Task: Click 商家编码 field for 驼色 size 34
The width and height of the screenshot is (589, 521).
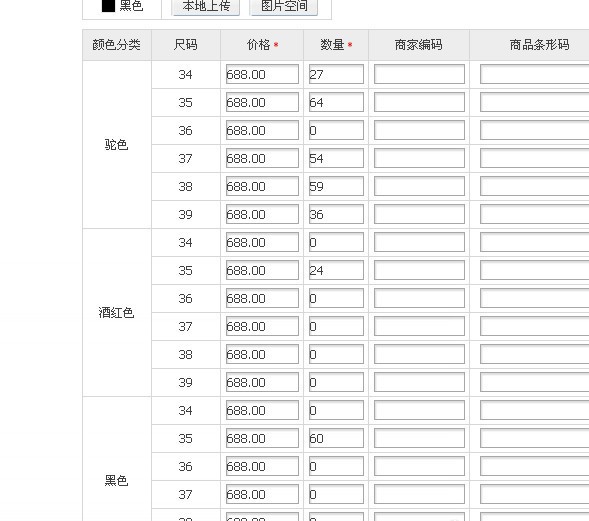Action: (419, 74)
